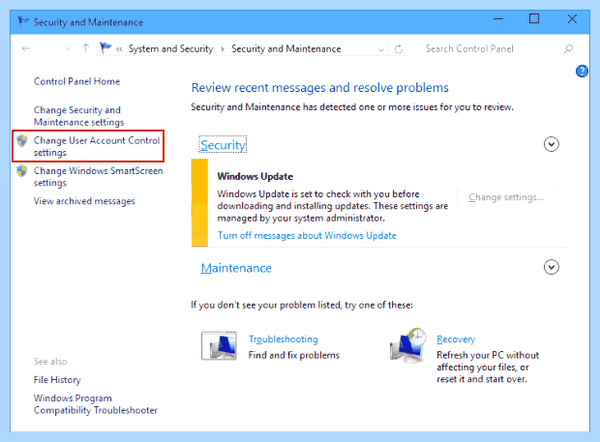600x442 pixels.
Task: Show hidden breadcrumb path chevrons
Action: click(x=119, y=49)
